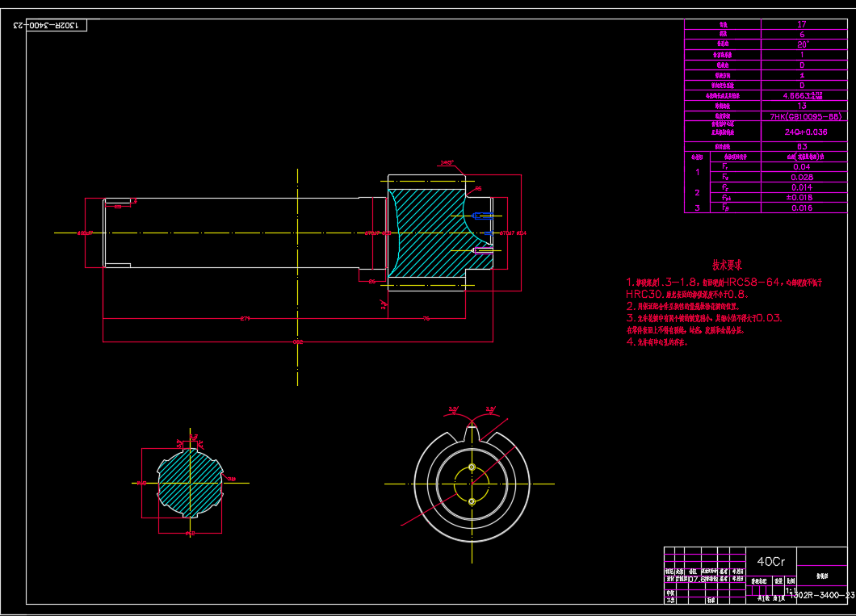
Task: Click the yellow inner circle in end view
Action: (472, 484)
